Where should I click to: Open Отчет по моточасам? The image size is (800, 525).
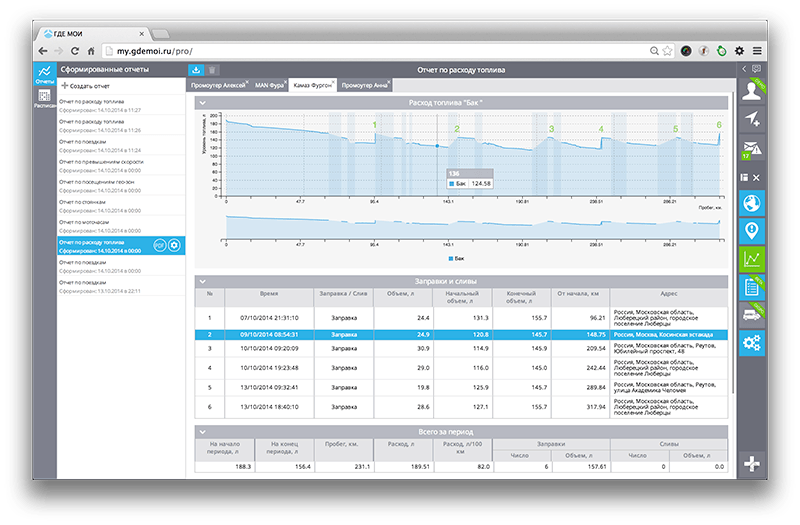[121, 226]
